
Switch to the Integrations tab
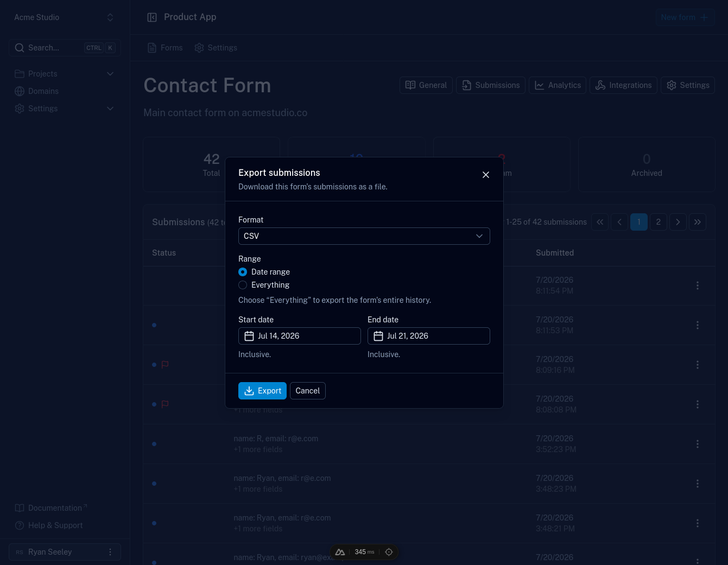pos(624,85)
